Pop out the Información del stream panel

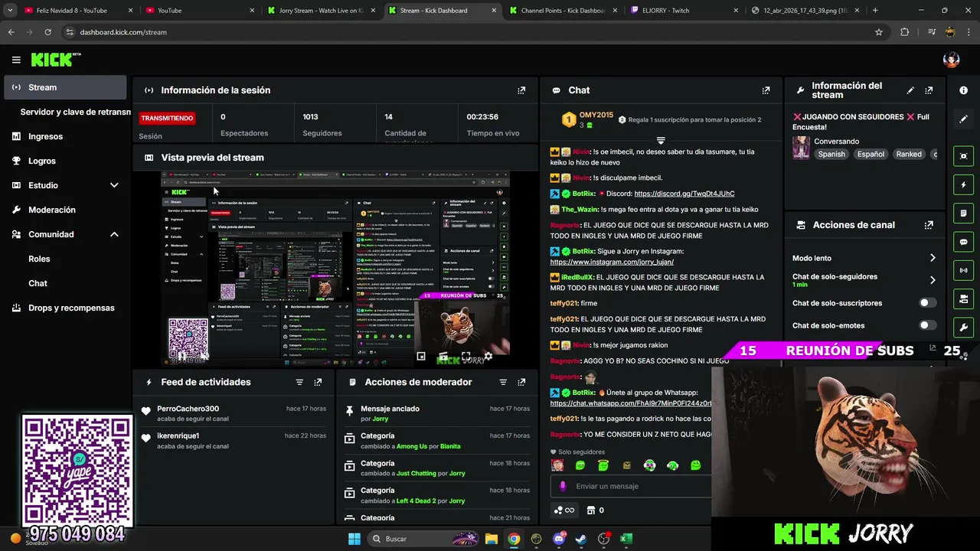pos(929,90)
